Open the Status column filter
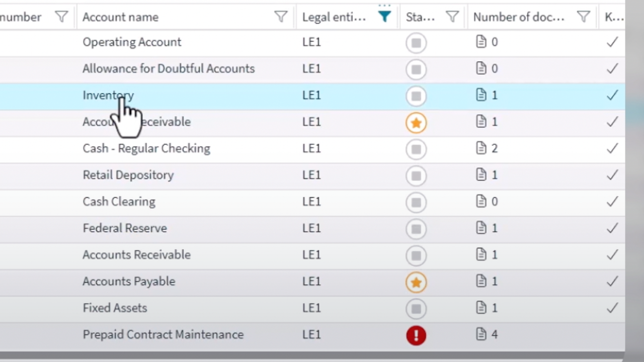The height and width of the screenshot is (362, 644). [x=452, y=17]
